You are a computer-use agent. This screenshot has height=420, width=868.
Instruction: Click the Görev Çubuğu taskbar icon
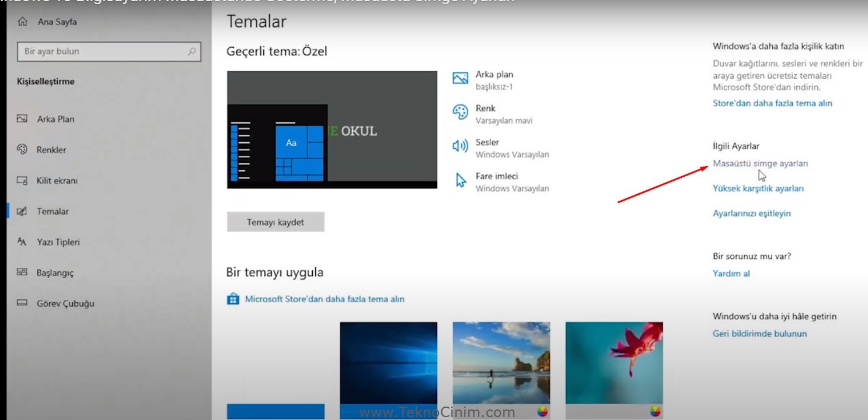[x=22, y=303]
